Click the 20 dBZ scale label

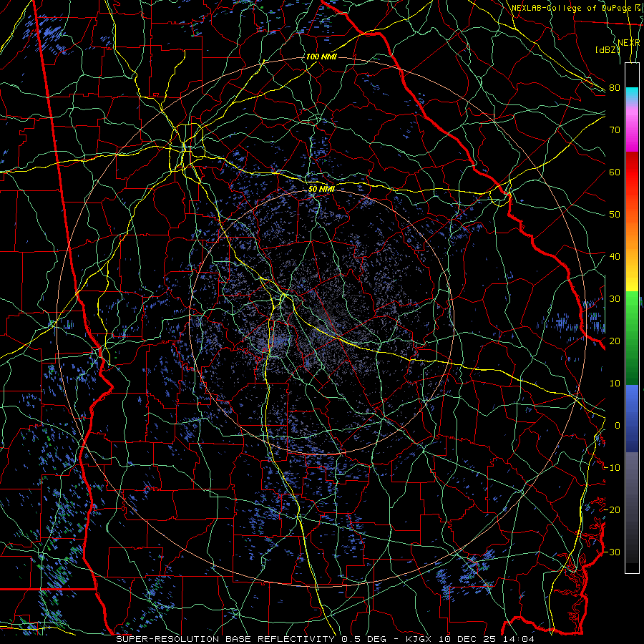pos(615,341)
